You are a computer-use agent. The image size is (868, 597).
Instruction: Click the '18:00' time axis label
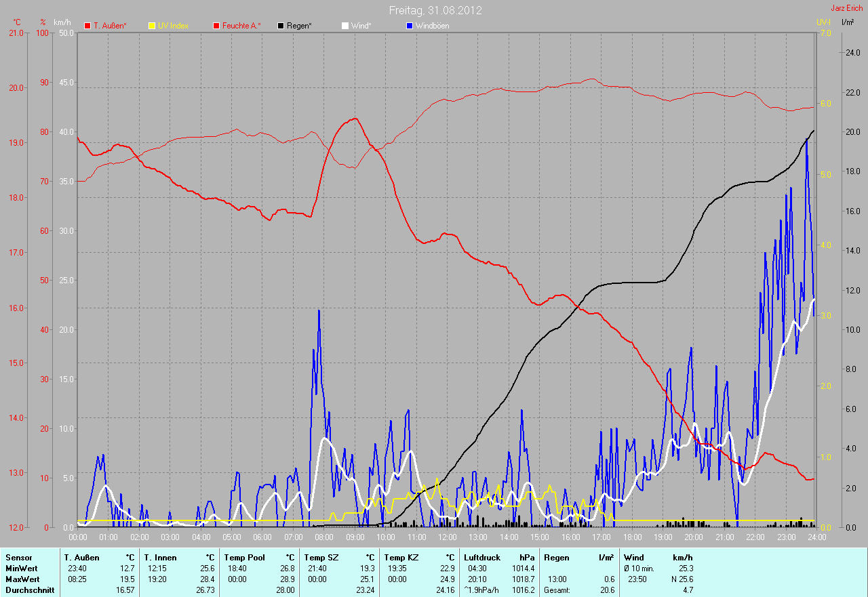pyautogui.click(x=632, y=537)
